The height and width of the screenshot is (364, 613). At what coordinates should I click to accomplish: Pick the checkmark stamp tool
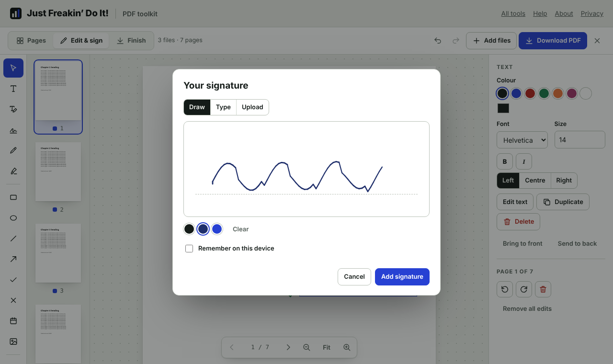pyautogui.click(x=13, y=280)
